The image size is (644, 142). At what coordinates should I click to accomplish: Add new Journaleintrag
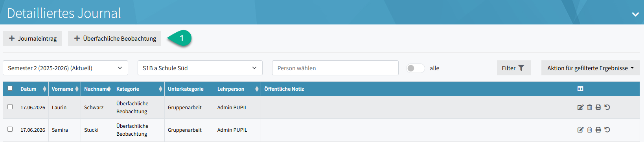coord(32,38)
